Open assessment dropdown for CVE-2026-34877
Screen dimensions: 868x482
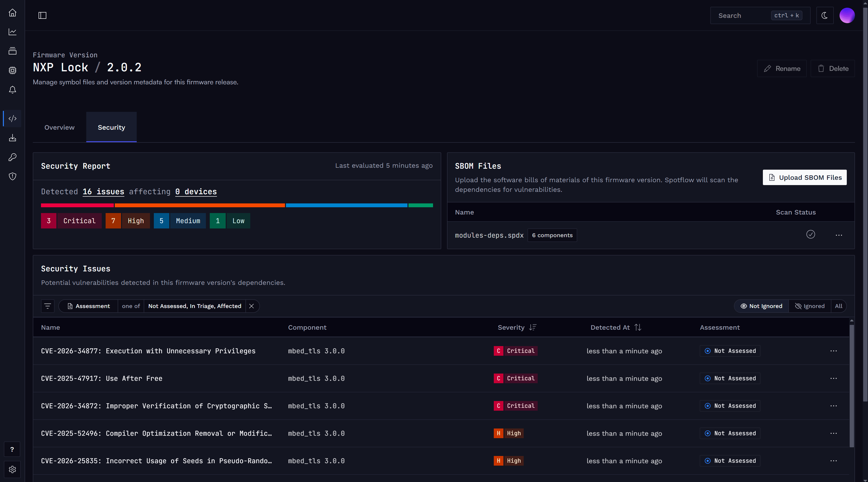(x=730, y=351)
